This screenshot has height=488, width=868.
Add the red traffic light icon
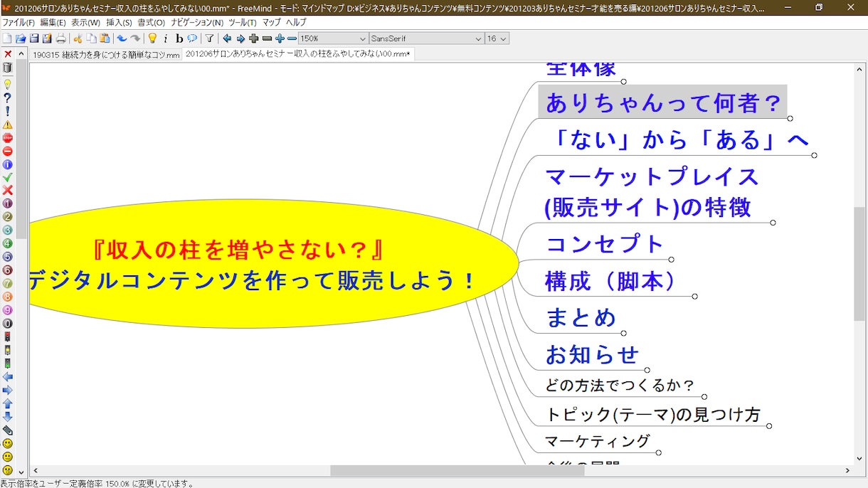coord(8,336)
